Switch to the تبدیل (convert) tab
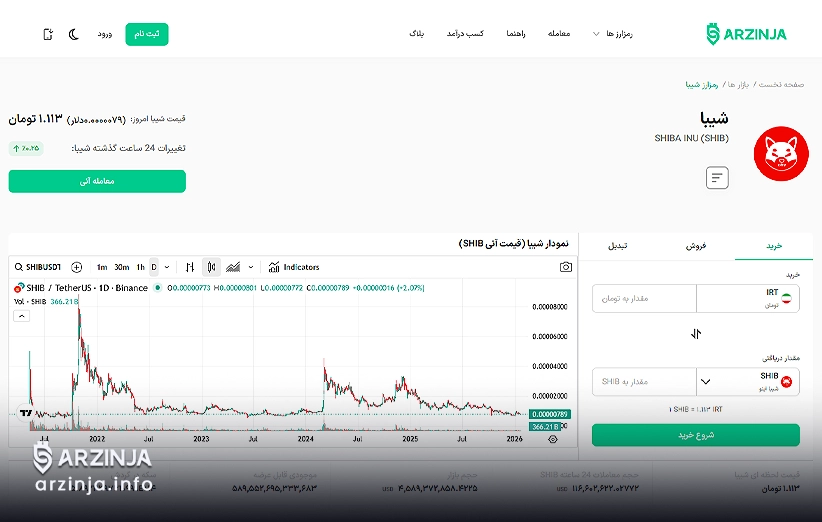822x522 pixels. pos(618,245)
